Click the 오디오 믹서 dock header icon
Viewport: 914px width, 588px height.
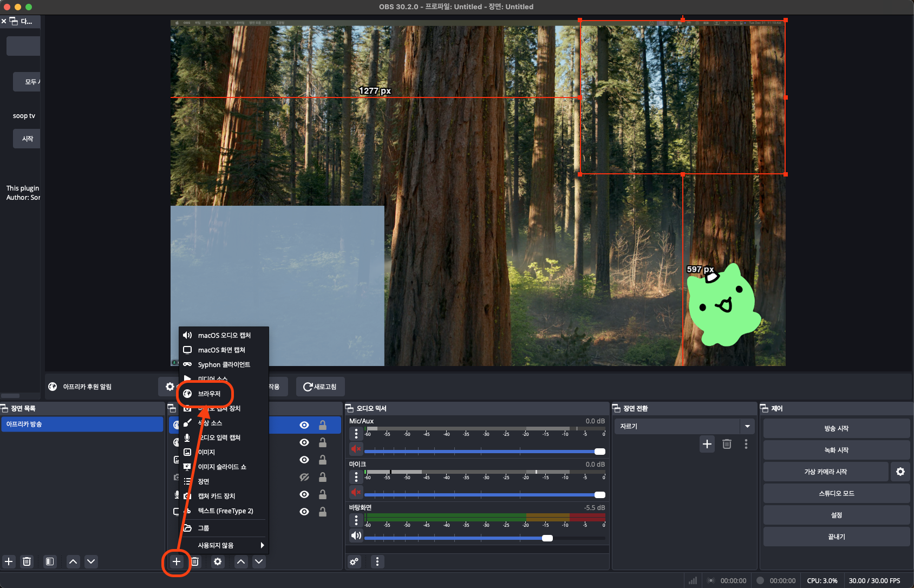pyautogui.click(x=350, y=408)
